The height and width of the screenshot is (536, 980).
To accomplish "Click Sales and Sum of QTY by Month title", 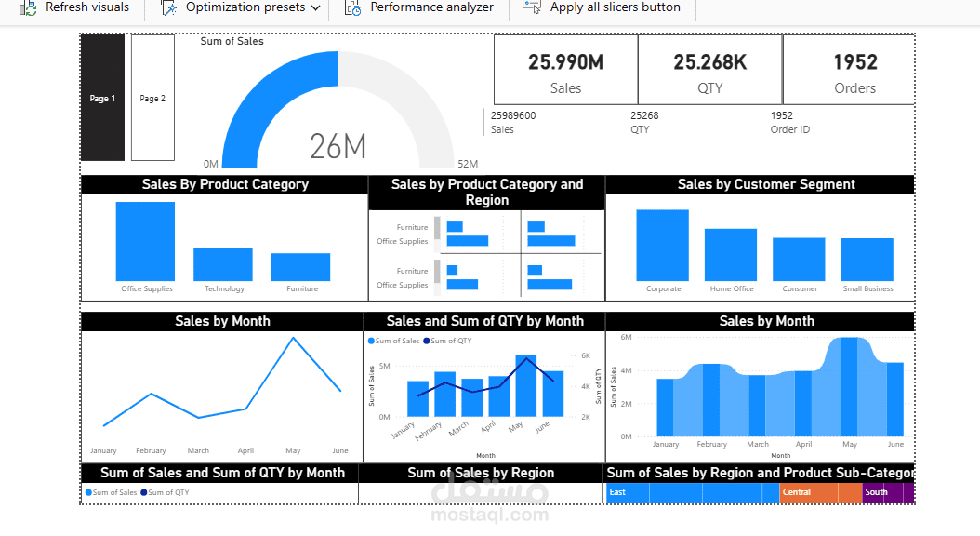I will [x=485, y=321].
